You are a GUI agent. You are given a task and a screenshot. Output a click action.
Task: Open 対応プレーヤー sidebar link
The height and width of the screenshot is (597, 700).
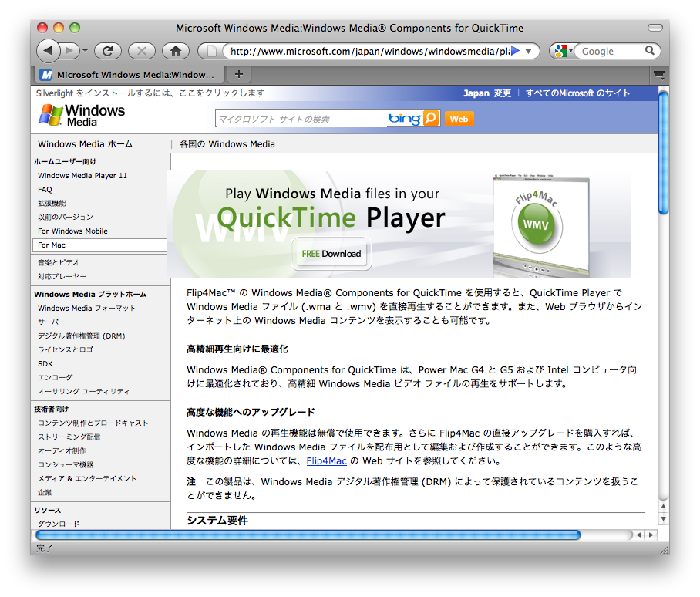[x=62, y=276]
